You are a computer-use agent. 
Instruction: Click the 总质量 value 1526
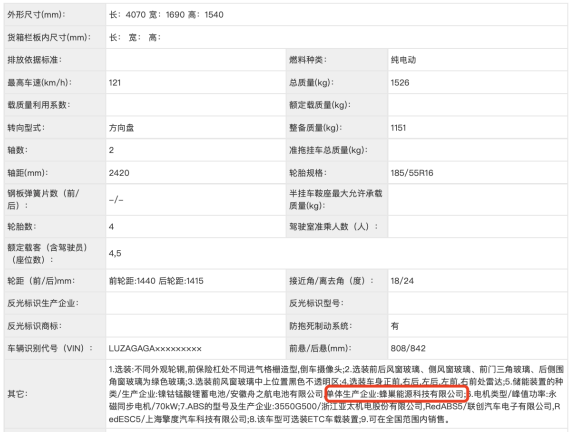pos(400,83)
